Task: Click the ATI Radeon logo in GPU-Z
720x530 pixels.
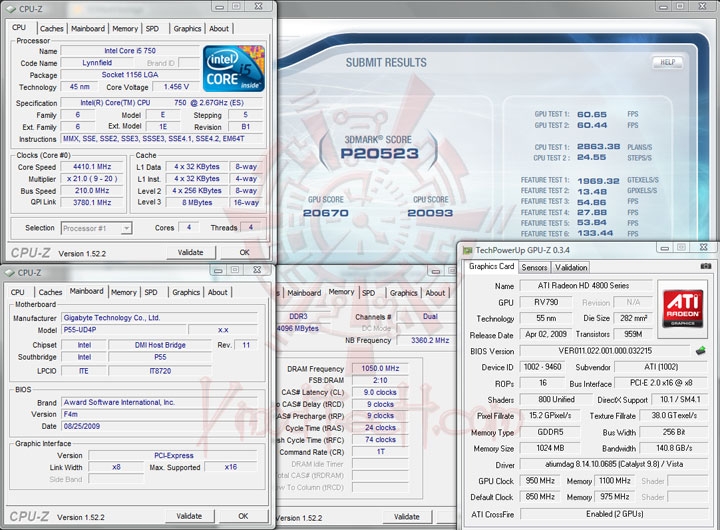Action: 683,308
